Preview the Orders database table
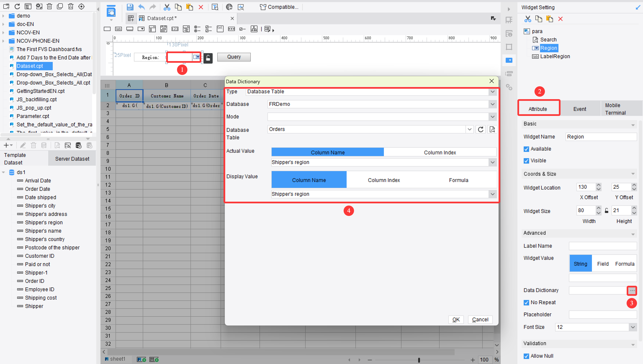643x364 pixels. (492, 129)
